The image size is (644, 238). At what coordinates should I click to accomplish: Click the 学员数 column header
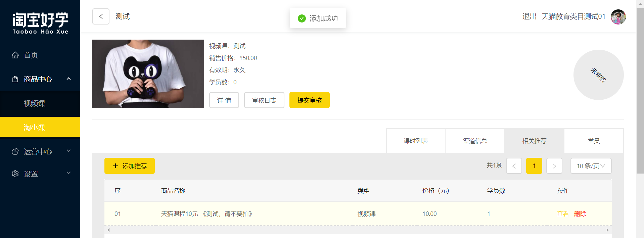click(x=496, y=191)
